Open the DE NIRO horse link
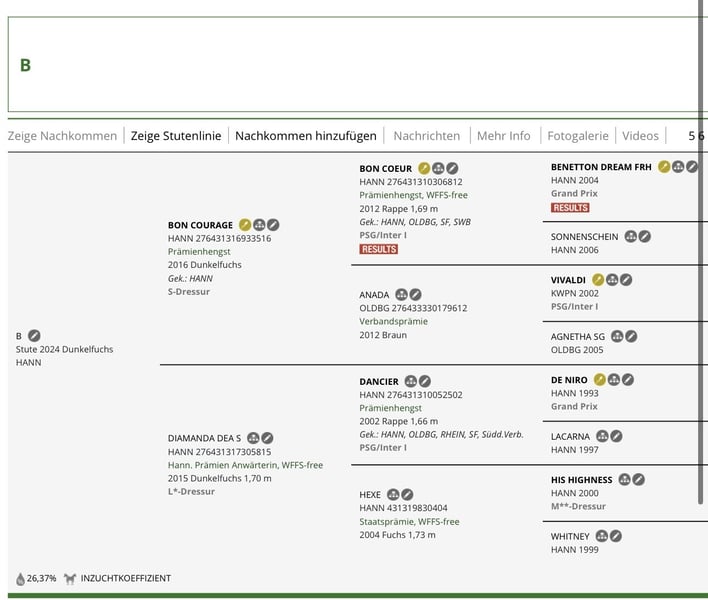The height and width of the screenshot is (600, 708). point(569,380)
